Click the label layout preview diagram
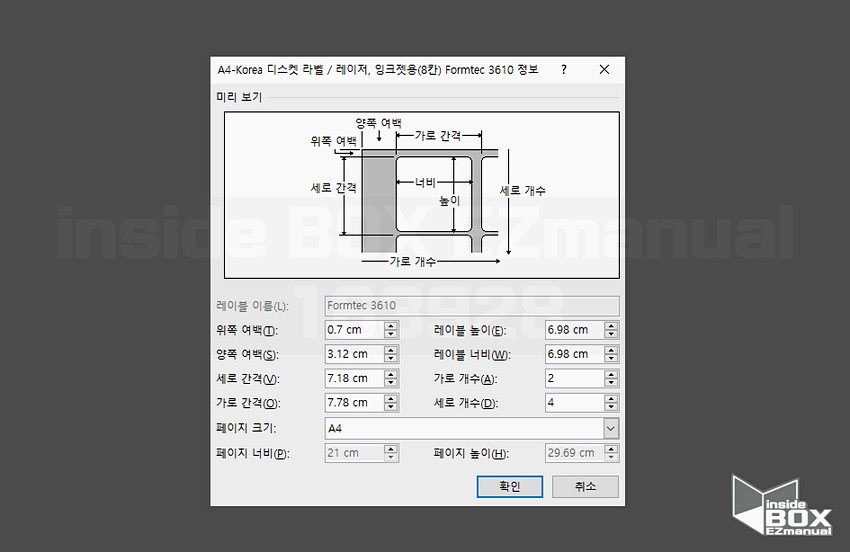 pos(422,195)
